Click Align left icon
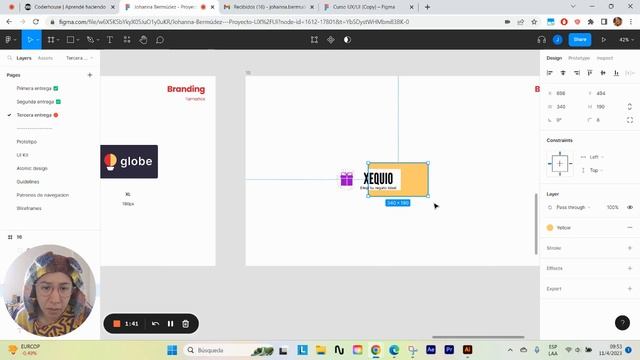 [x=550, y=73]
